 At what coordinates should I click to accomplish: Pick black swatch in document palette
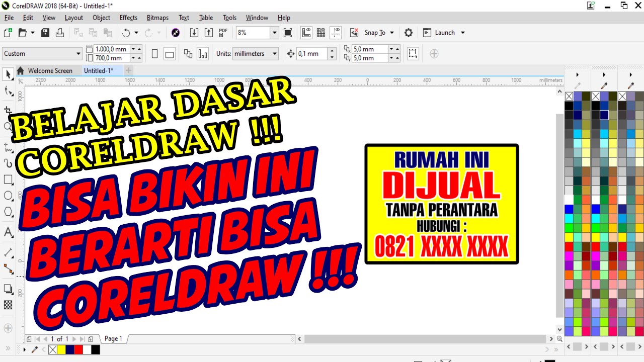point(96,349)
